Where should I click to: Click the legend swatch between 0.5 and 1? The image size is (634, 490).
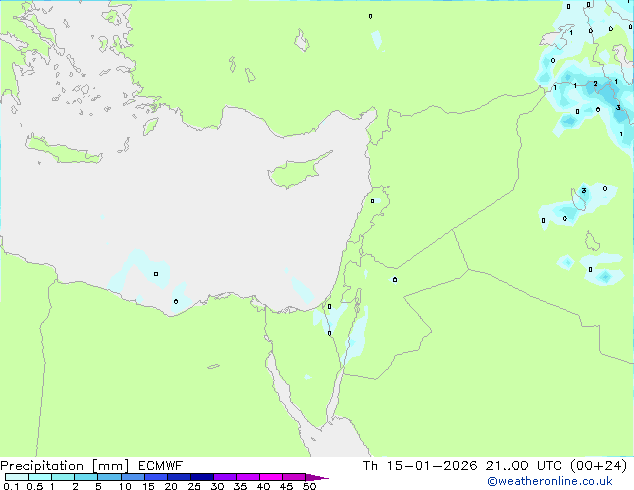point(40,477)
